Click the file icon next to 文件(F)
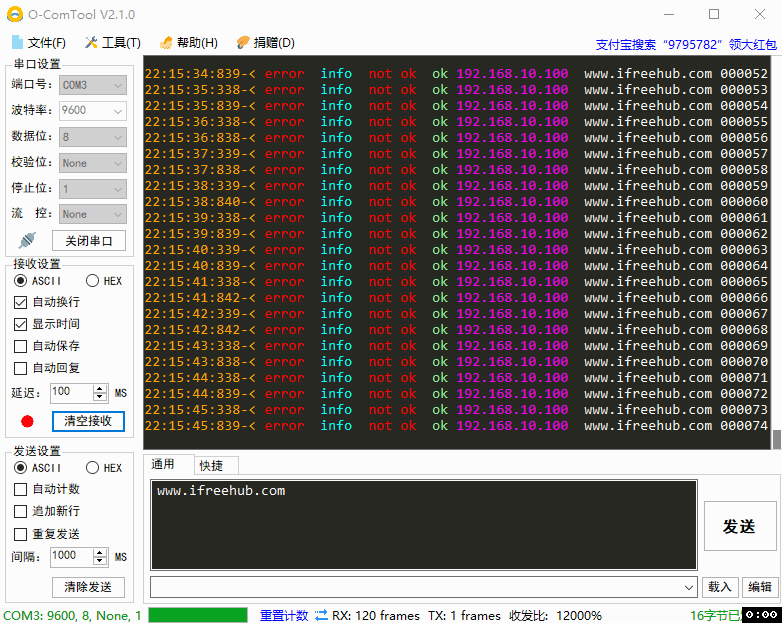Viewport: 782px width, 623px height. (17, 42)
